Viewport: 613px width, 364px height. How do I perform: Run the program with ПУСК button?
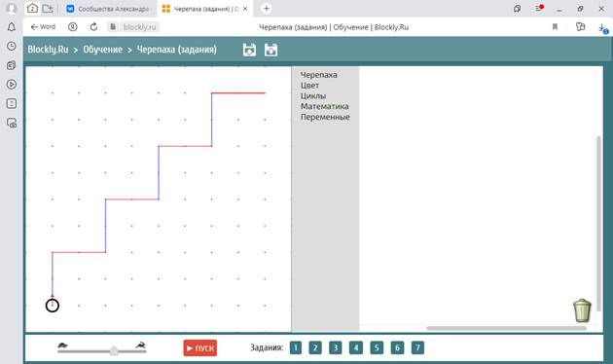click(200, 348)
